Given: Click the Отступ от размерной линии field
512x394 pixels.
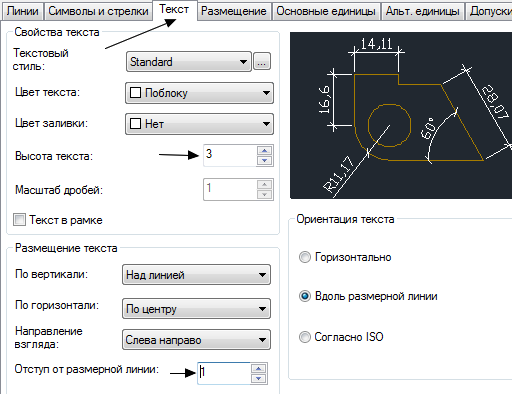Looking at the screenshot, I should click(x=224, y=373).
